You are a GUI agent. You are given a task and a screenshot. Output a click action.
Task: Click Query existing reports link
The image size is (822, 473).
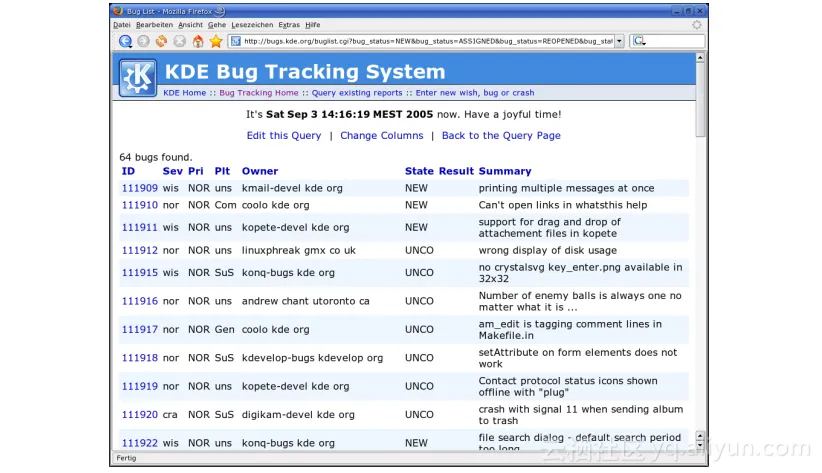(x=357, y=93)
